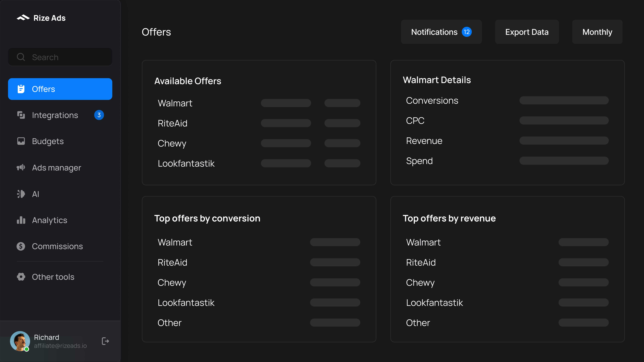Focus the Search input field
Screen dimensions: 644x362
[68, 57]
